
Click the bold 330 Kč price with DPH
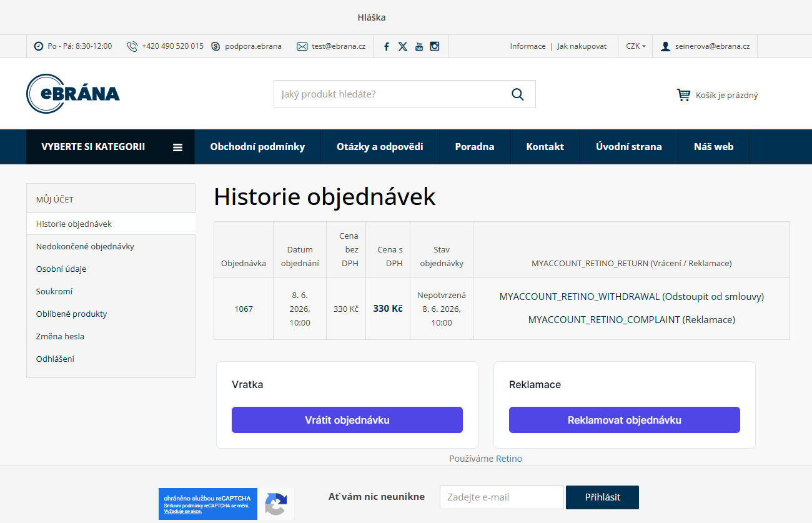(x=388, y=309)
